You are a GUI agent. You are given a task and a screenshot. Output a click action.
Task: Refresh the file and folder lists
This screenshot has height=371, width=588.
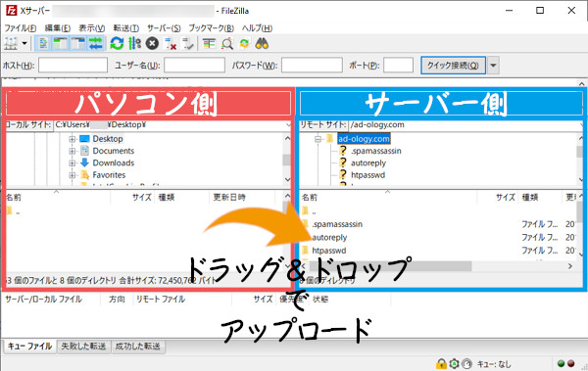point(117,44)
